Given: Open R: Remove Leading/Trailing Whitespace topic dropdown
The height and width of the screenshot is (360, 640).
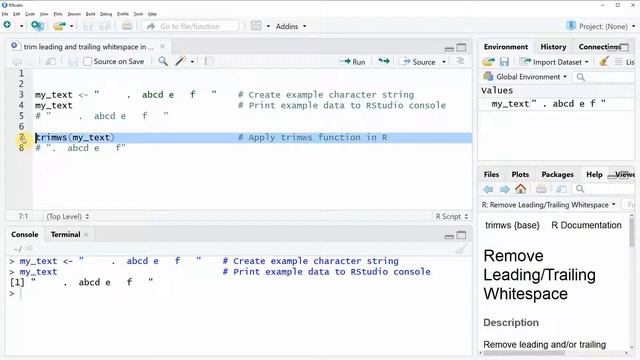Looking at the screenshot, I should click(x=549, y=204).
